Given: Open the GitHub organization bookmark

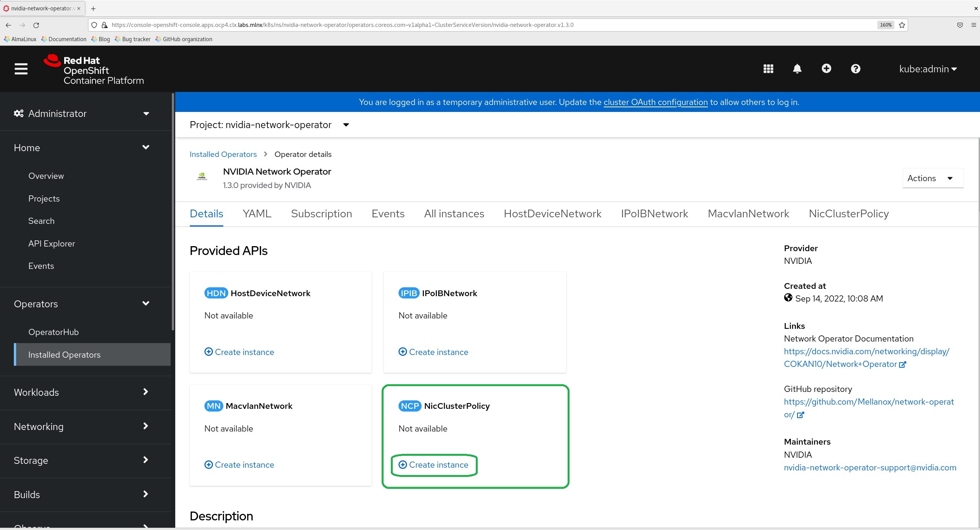Looking at the screenshot, I should pos(184,39).
